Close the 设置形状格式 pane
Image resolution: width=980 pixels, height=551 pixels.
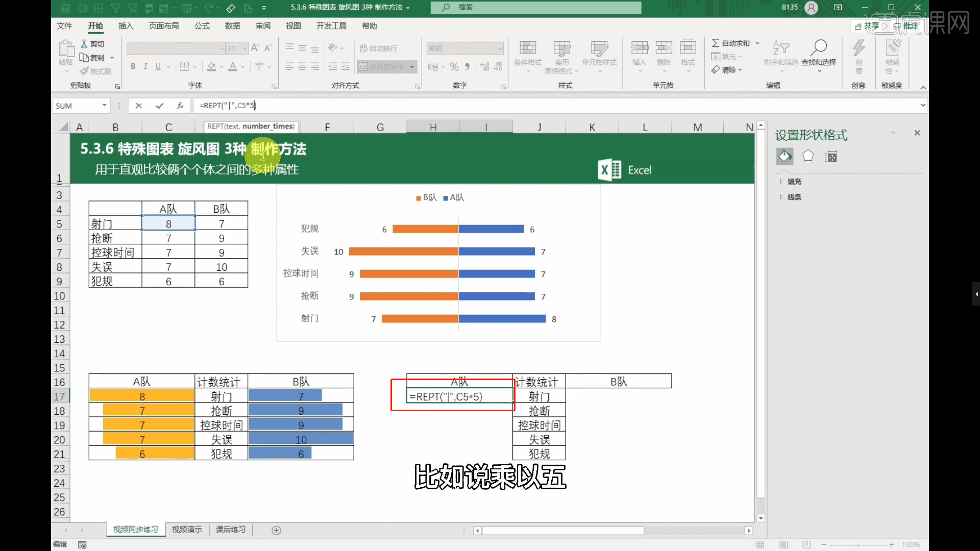[x=917, y=133]
